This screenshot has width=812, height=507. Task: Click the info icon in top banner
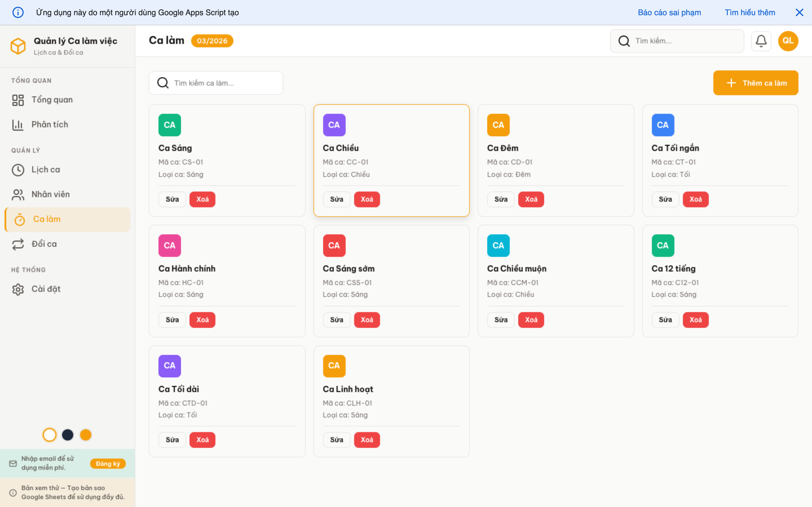tap(18, 12)
